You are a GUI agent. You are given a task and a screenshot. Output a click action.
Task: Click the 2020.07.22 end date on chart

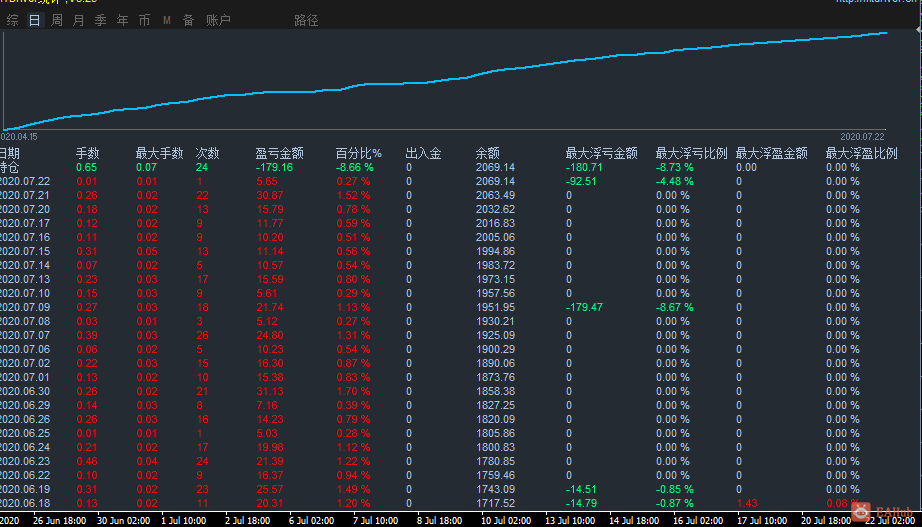[x=862, y=136]
